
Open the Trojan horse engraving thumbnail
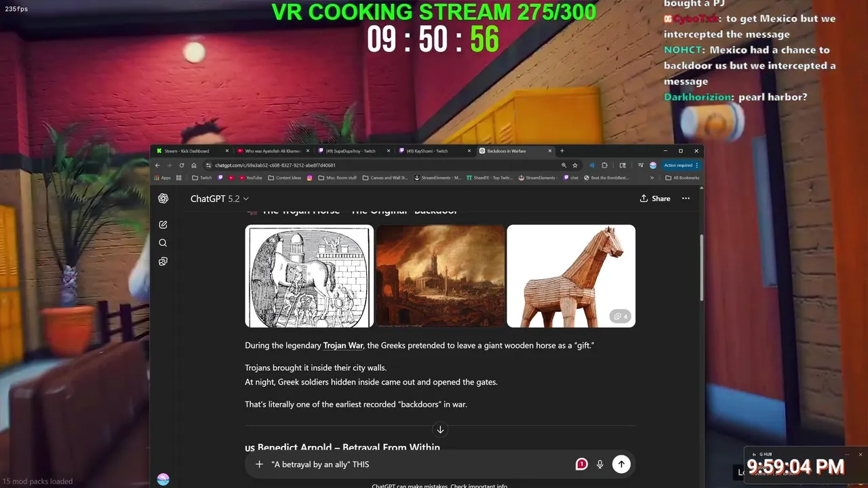tap(309, 276)
